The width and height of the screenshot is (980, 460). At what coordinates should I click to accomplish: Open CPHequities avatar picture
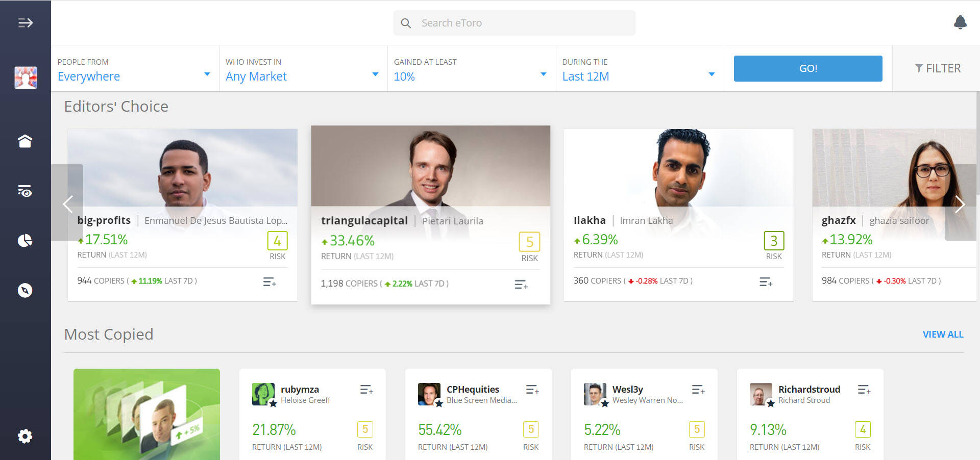point(429,394)
